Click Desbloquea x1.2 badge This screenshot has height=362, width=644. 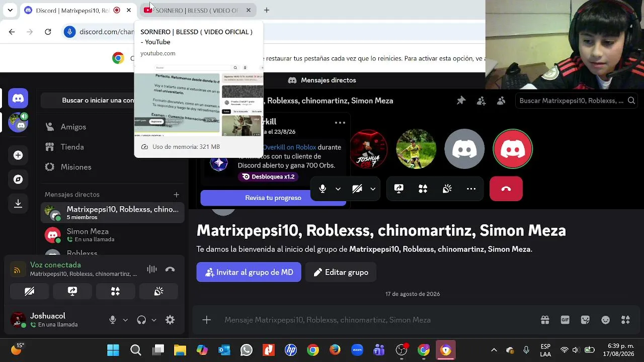point(268,176)
